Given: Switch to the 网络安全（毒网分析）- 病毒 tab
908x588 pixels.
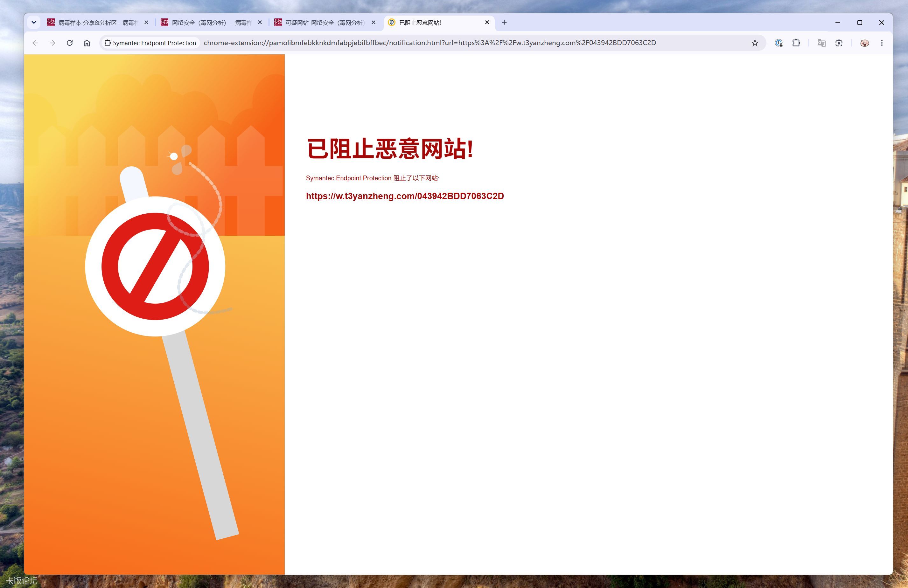Looking at the screenshot, I should click(211, 23).
